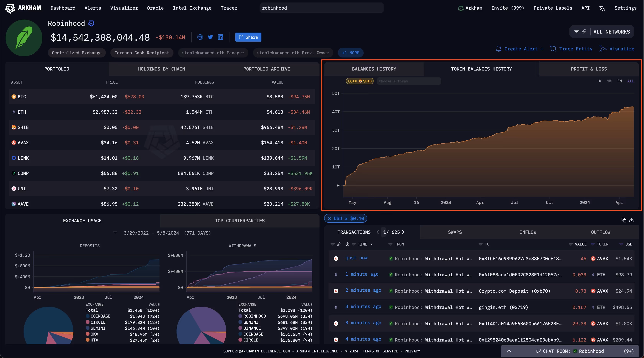Click the Arkham logo icon
The height and width of the screenshot is (358, 644).
pyautogui.click(x=10, y=8)
